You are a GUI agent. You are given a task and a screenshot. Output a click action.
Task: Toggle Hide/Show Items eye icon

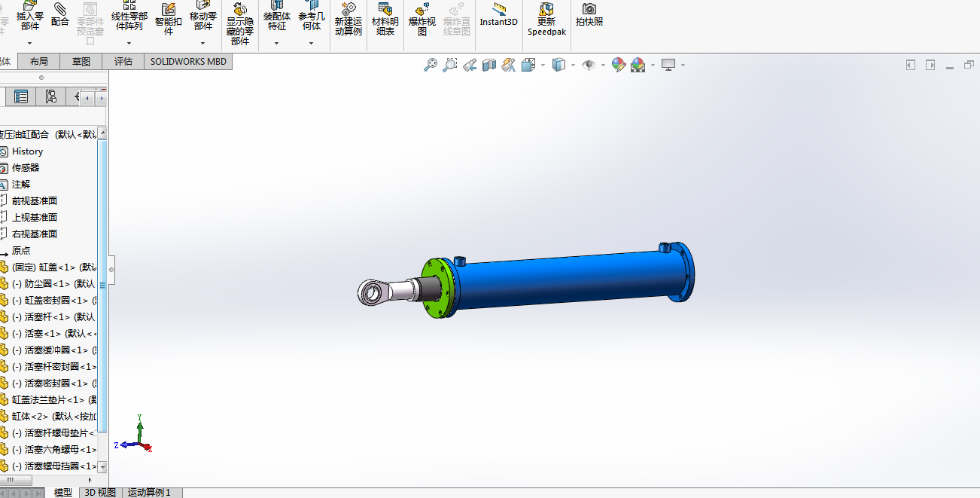589,66
